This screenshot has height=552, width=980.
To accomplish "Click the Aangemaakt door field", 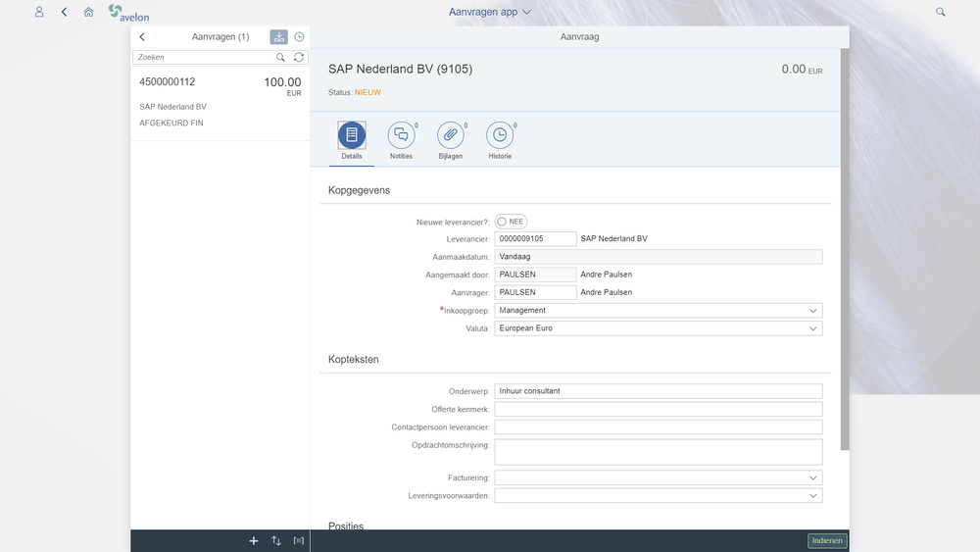I will click(535, 275).
